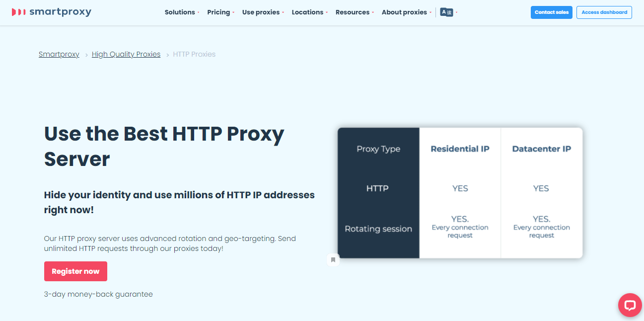Click the Use the Best HTTP Proxy Server heading
The image size is (644, 321).
[164, 146]
